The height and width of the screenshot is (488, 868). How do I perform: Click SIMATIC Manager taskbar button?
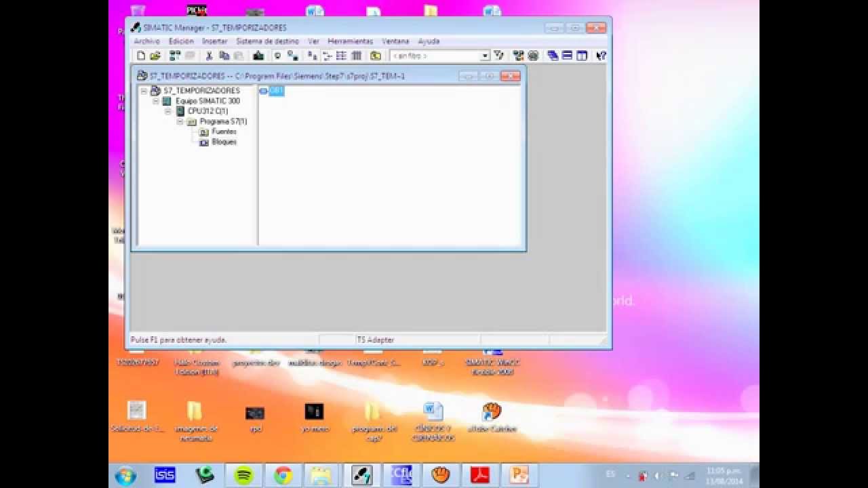point(361,476)
